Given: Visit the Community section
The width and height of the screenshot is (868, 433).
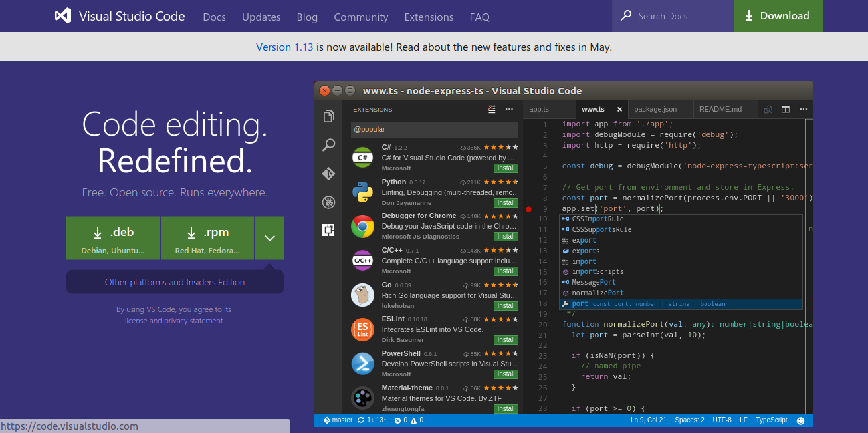Looking at the screenshot, I should [361, 17].
